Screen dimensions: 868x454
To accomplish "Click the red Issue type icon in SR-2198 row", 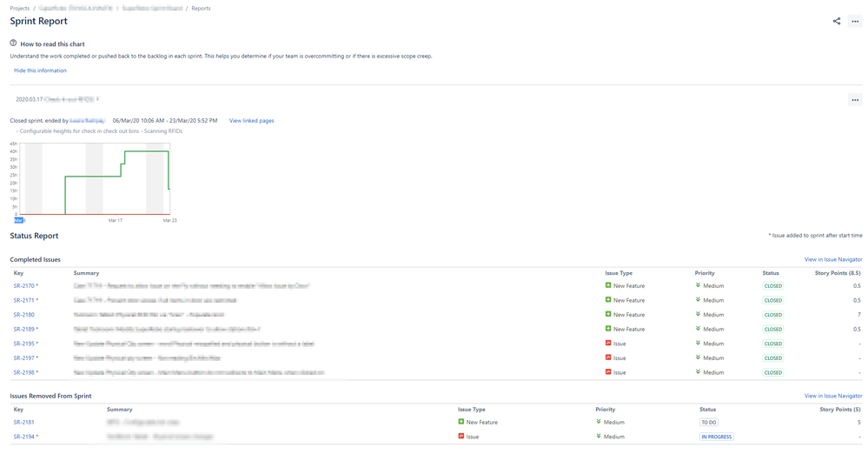I will click(x=608, y=372).
